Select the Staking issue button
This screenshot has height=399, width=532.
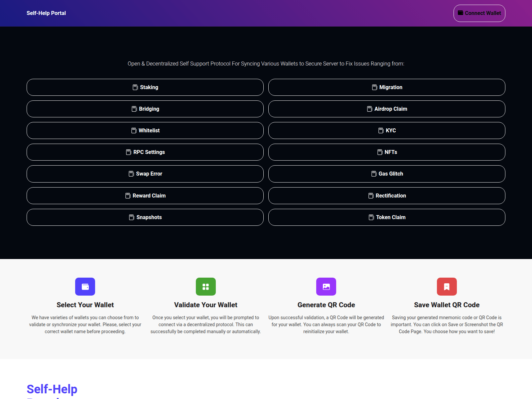145,87
